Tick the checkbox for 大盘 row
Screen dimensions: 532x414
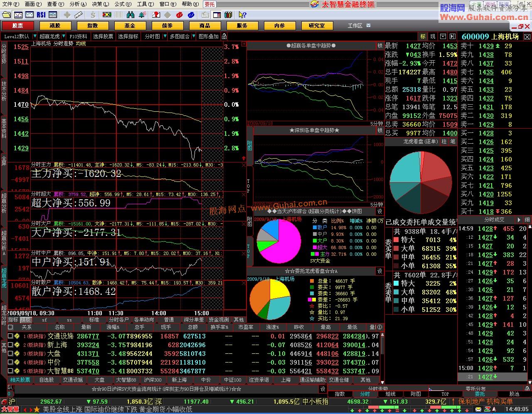(10, 353)
